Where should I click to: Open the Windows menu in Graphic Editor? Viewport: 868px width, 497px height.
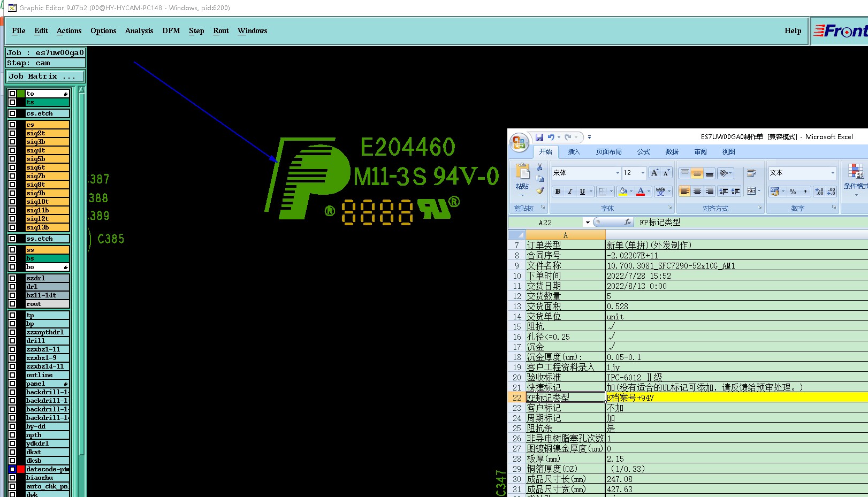[253, 31]
